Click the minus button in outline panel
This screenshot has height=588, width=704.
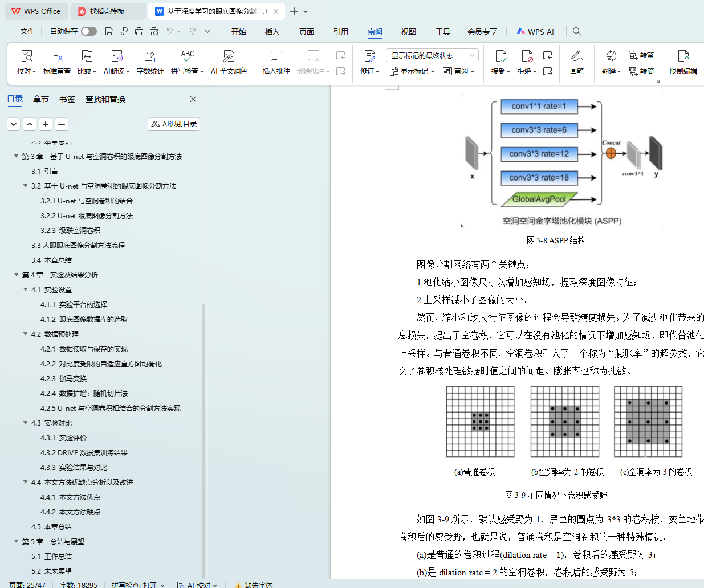pyautogui.click(x=62, y=124)
